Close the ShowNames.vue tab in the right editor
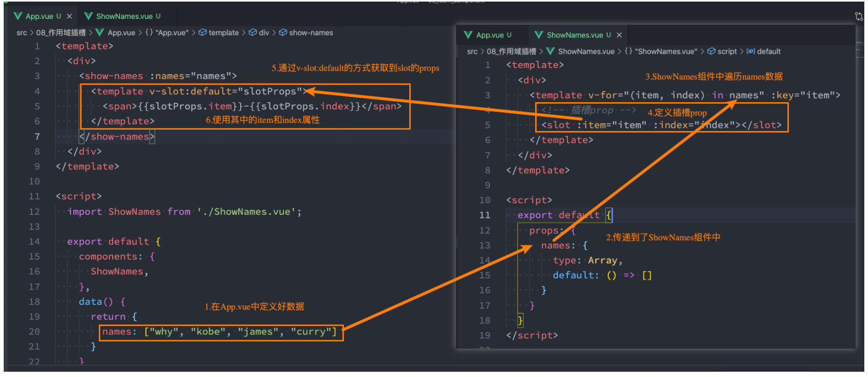The image size is (868, 377). [619, 35]
